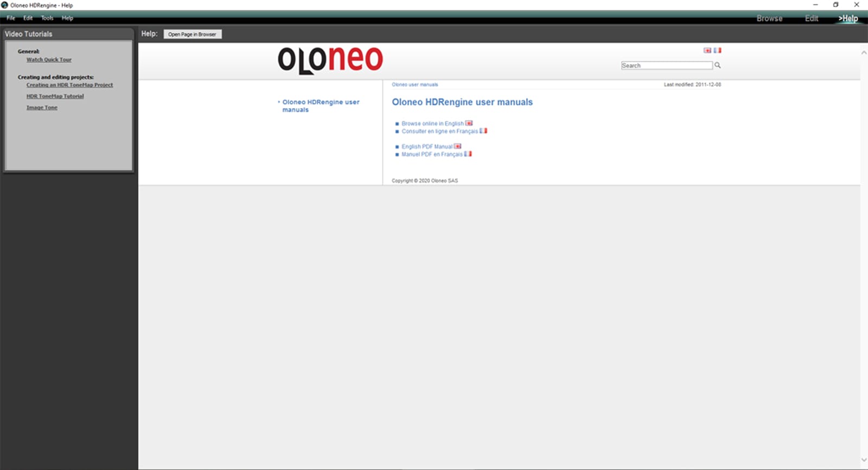
Task: Click the Oloneo logo in the header
Action: point(330,60)
